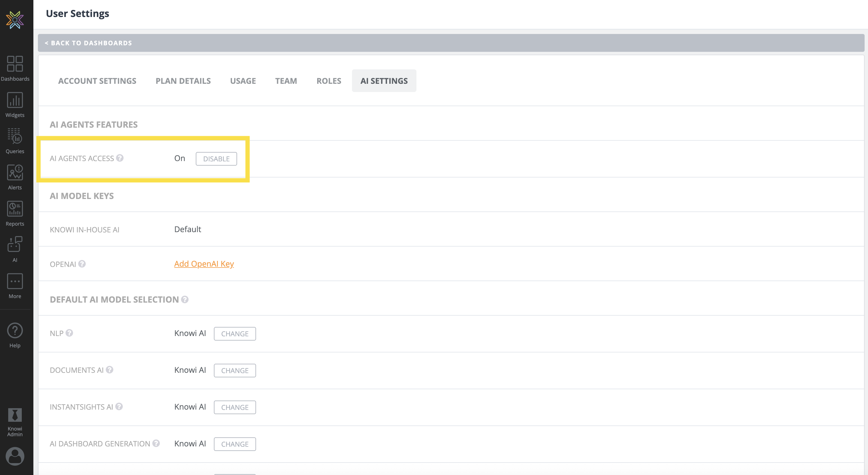
Task: Open the Reports sidebar icon
Action: coord(15,213)
